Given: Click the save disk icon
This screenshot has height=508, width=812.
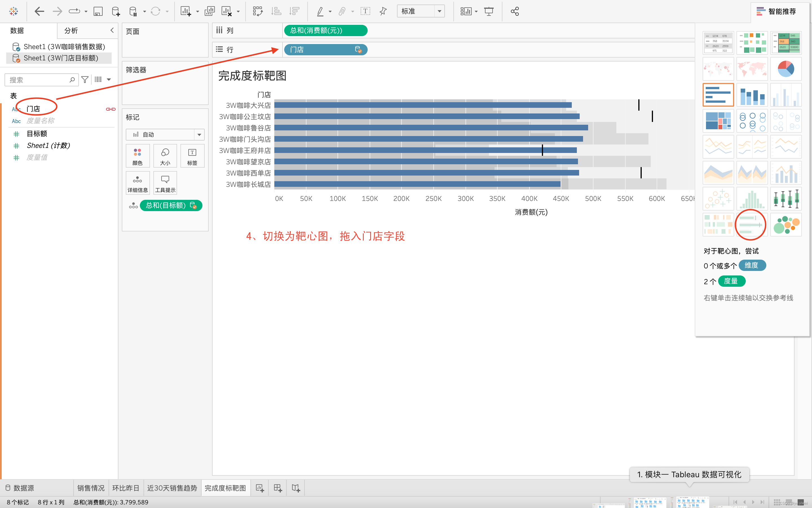Looking at the screenshot, I should click(98, 11).
